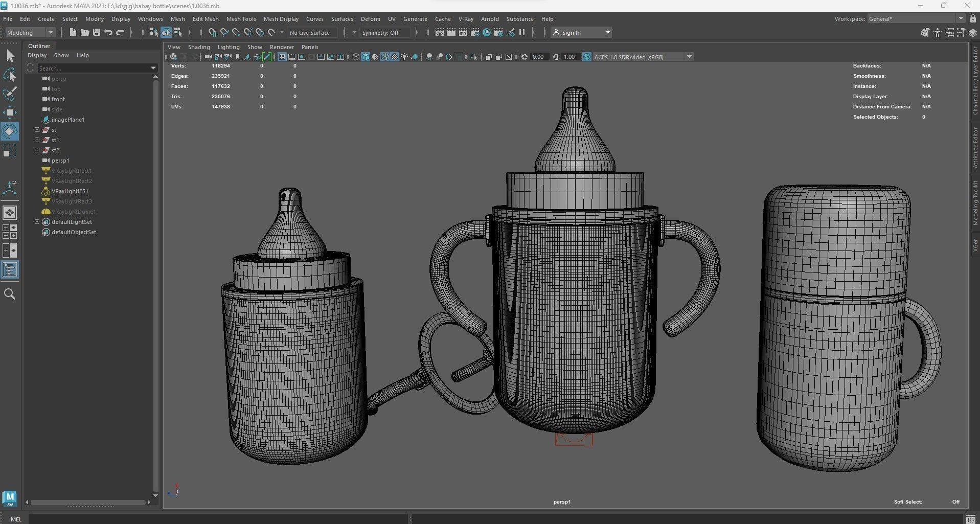Image resolution: width=980 pixels, height=524 pixels.
Task: Toggle the HumanIK character controls icon
Action: 937,33
